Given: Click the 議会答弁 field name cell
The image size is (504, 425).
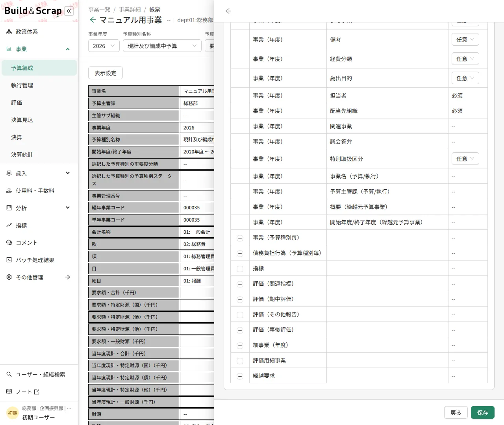Looking at the screenshot, I should (387, 142).
